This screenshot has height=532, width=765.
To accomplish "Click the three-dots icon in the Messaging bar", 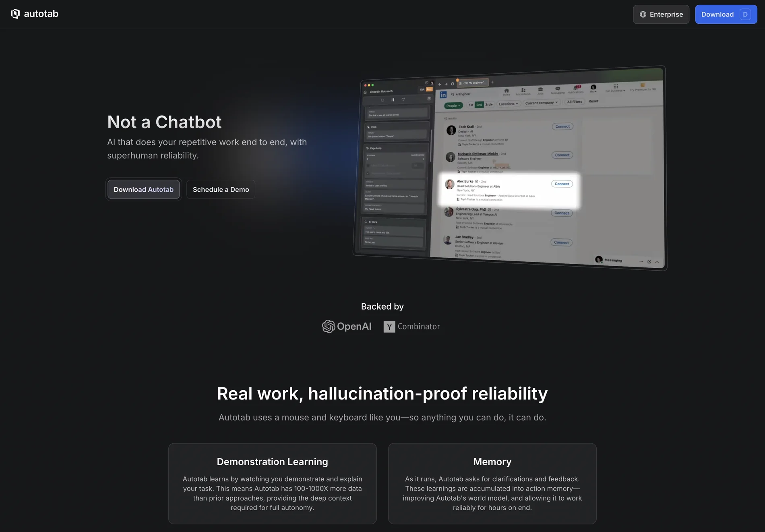I will tap(641, 261).
